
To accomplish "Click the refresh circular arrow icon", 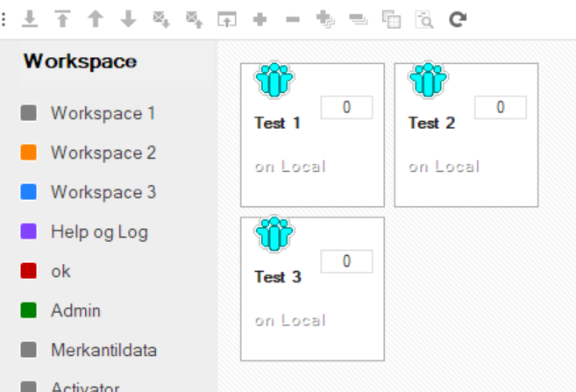I will pyautogui.click(x=458, y=19).
